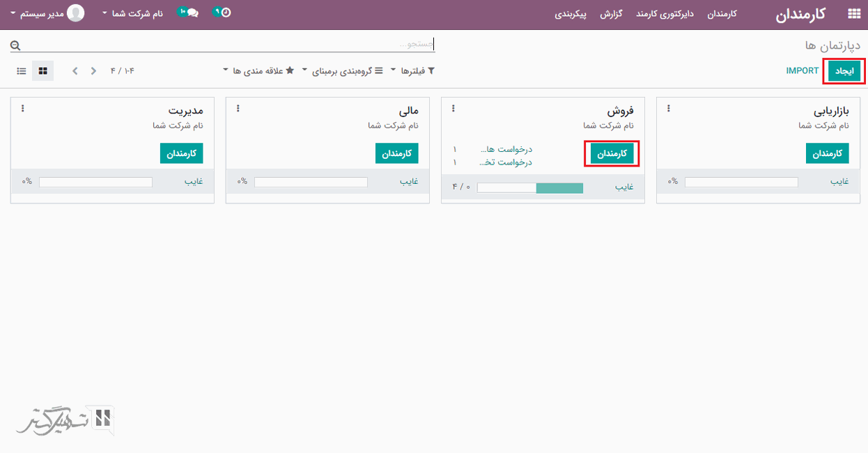868x453 pixels.
Task: Click the search magnifier icon
Action: (15, 45)
